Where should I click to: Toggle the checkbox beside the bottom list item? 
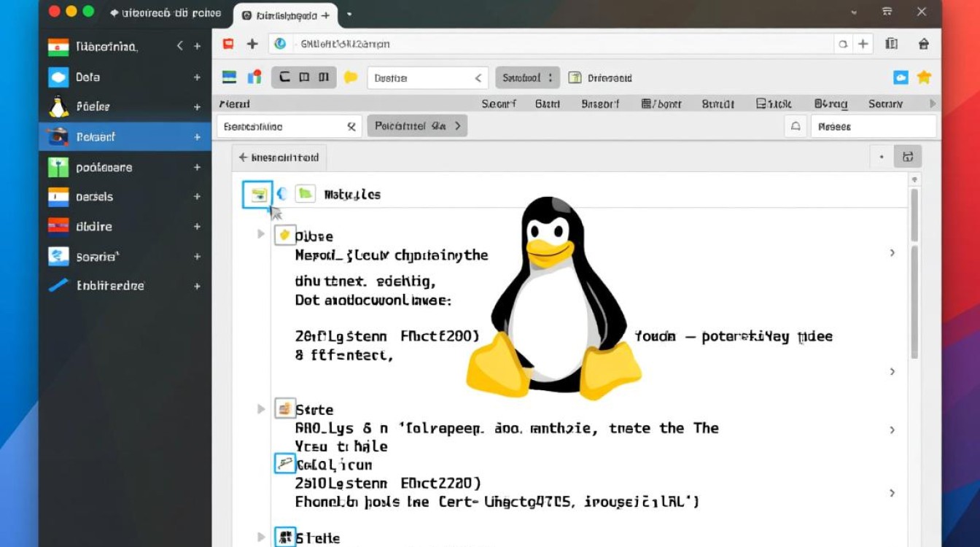click(x=284, y=537)
